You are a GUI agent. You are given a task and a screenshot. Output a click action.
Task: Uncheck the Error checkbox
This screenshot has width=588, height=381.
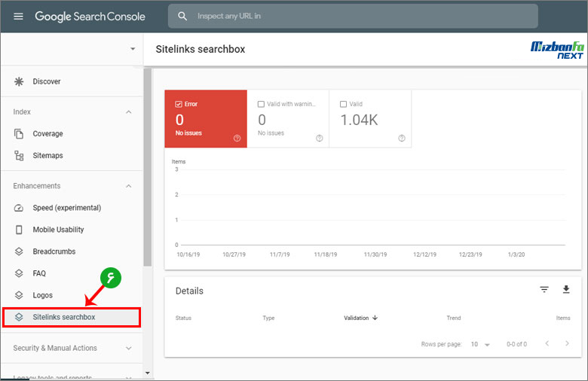pyautogui.click(x=179, y=104)
